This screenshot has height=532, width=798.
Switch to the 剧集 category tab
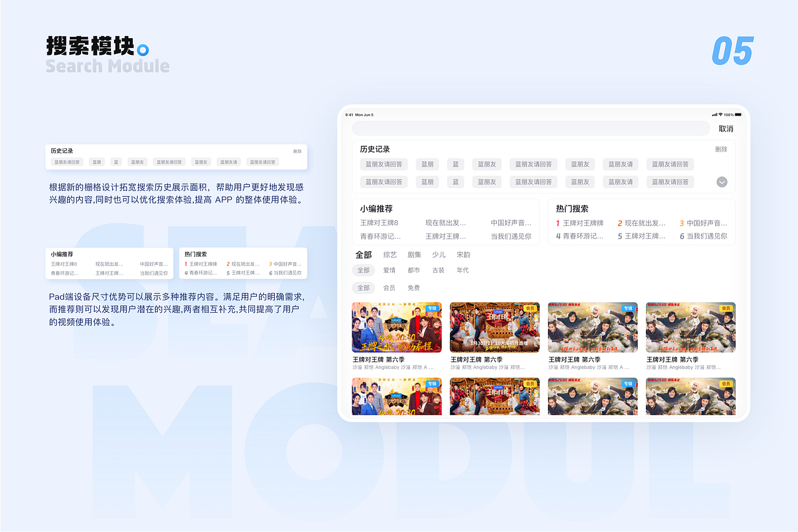(x=414, y=255)
